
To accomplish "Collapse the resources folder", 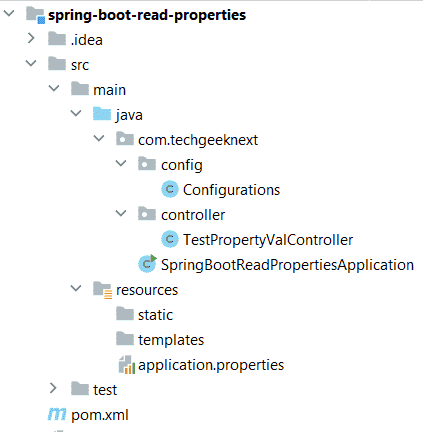I will coord(76,288).
